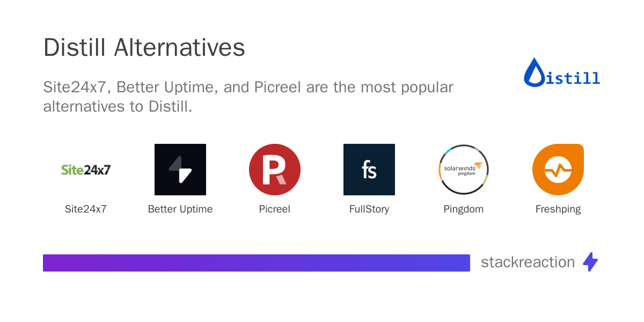Click the FullStory name label

pyautogui.click(x=369, y=209)
